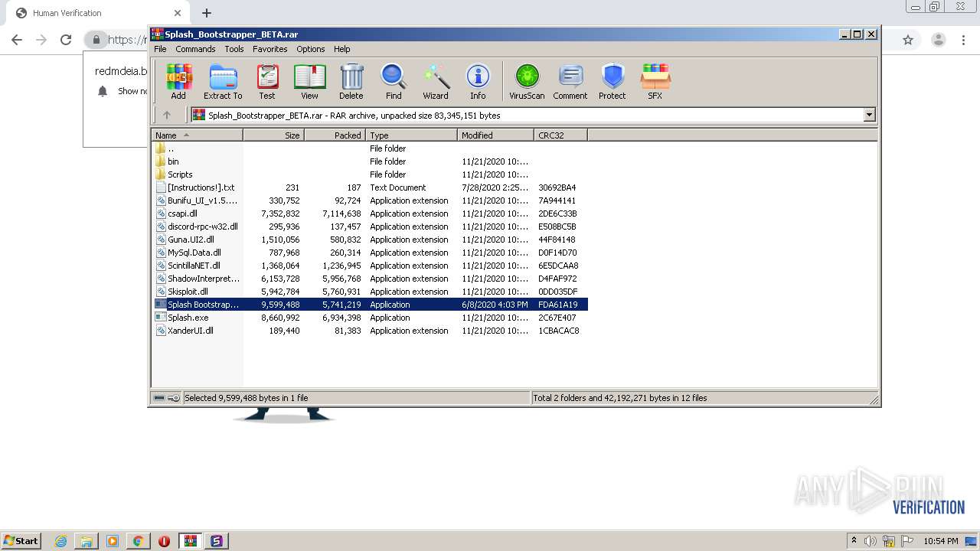Select Skisploit.dll file
Screen dimensions: 980x551
[x=371, y=292]
